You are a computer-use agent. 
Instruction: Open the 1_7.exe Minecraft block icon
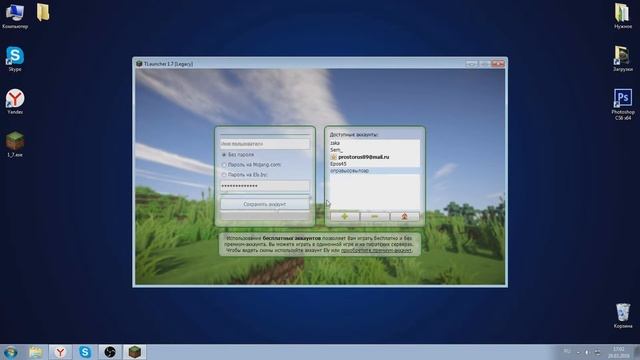click(x=15, y=145)
